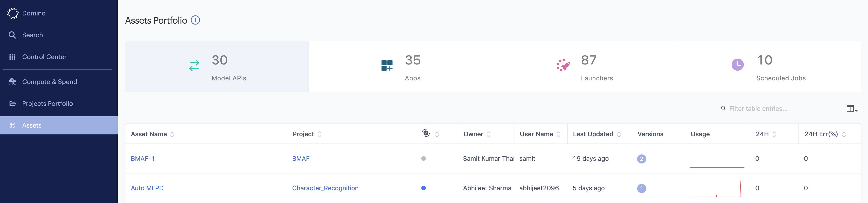Open the Auto MLPD asset link
Image resolution: width=868 pixels, height=203 pixels.
click(x=147, y=188)
